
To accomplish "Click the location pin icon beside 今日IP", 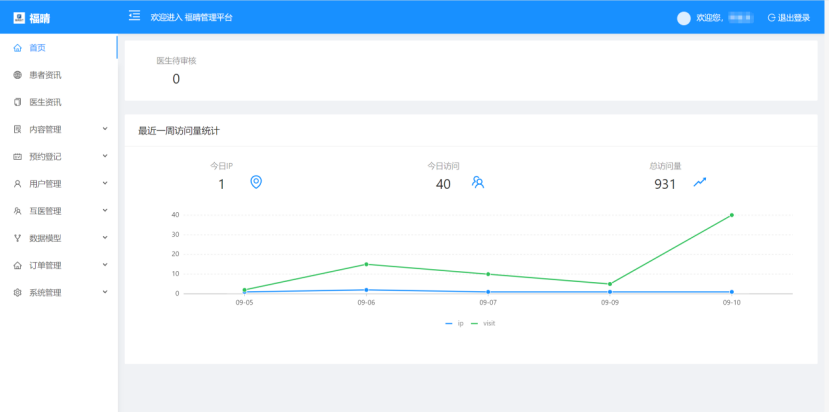I will tap(256, 182).
